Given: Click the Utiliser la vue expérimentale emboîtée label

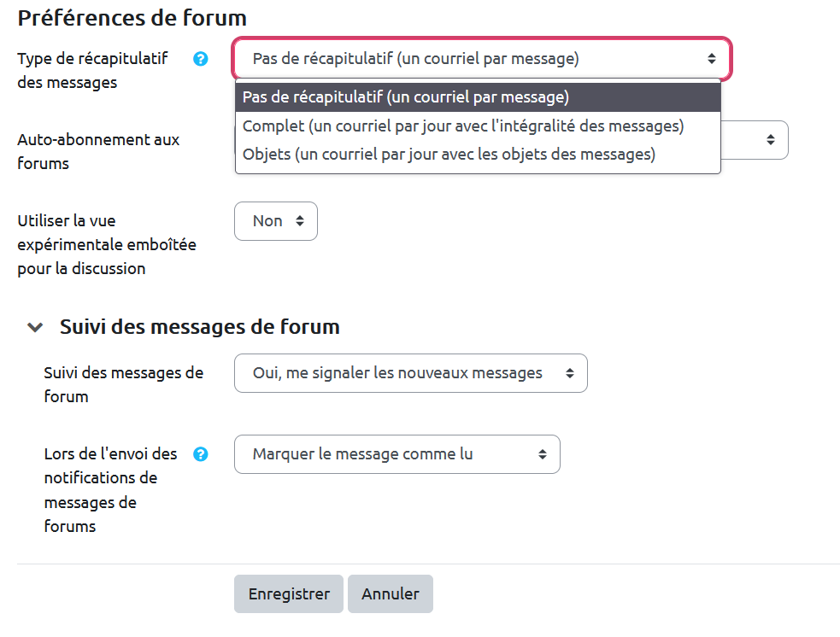Looking at the screenshot, I should coord(107,245).
